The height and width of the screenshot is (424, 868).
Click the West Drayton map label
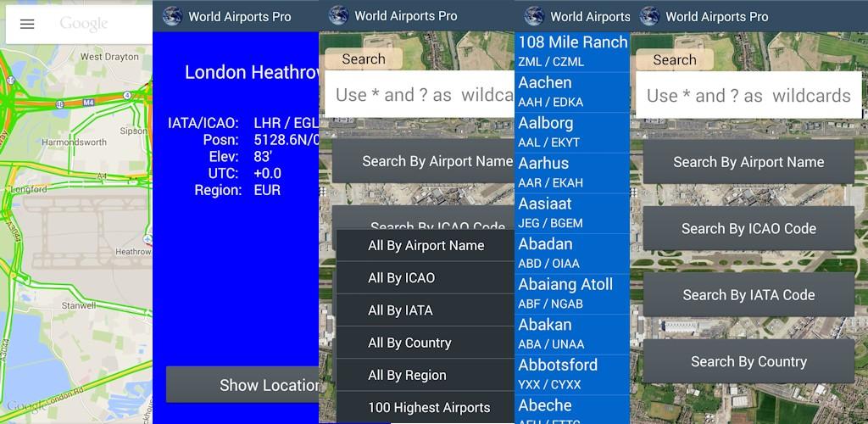tap(109, 57)
